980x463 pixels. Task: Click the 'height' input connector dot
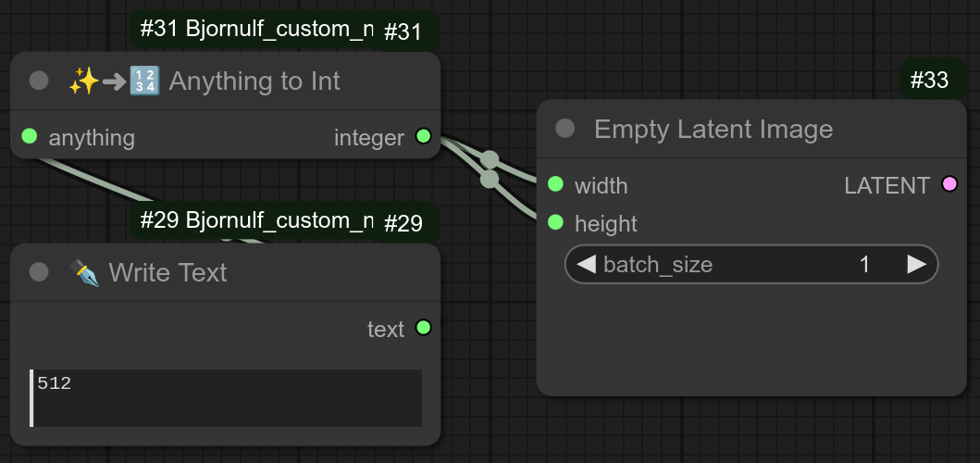click(x=555, y=222)
